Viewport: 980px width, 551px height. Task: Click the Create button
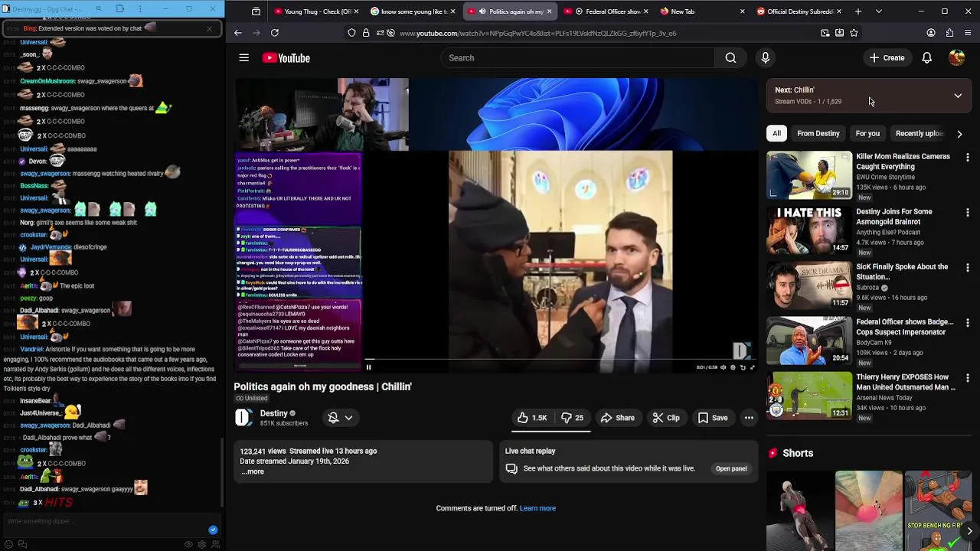tap(887, 57)
